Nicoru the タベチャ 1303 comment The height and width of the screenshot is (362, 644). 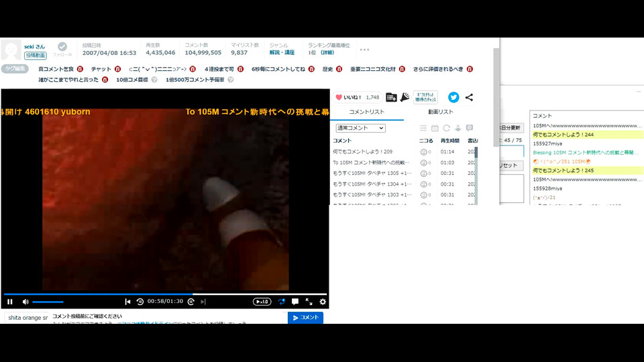coord(423,195)
